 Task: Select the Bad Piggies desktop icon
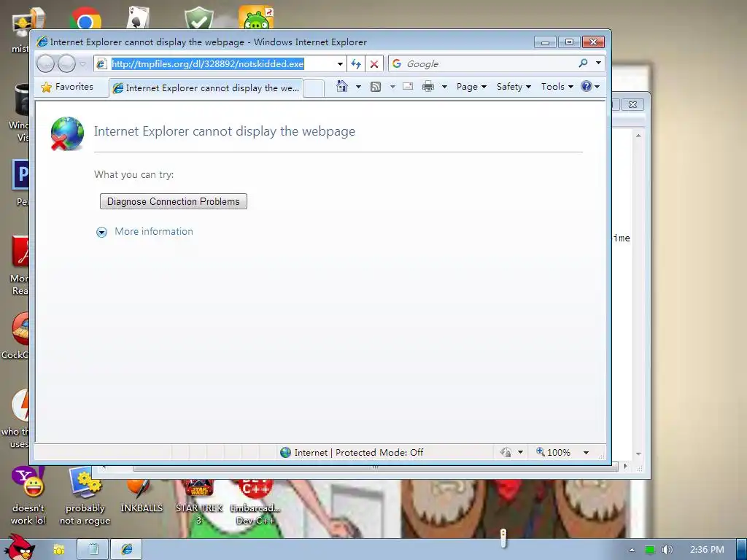click(x=256, y=17)
